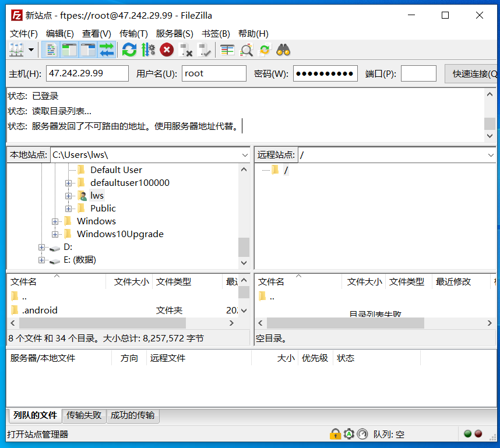Search files recursively binoculars icon
500x448 pixels.
point(283,50)
